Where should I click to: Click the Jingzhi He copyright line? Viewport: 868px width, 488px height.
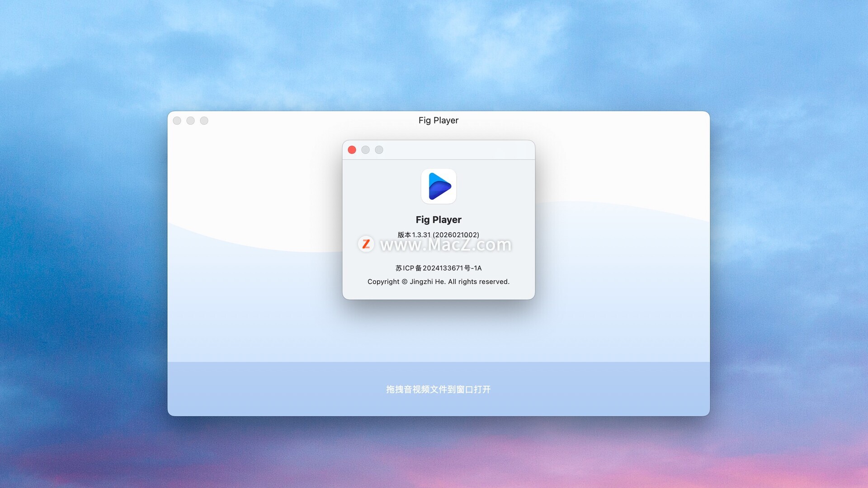[x=439, y=282]
